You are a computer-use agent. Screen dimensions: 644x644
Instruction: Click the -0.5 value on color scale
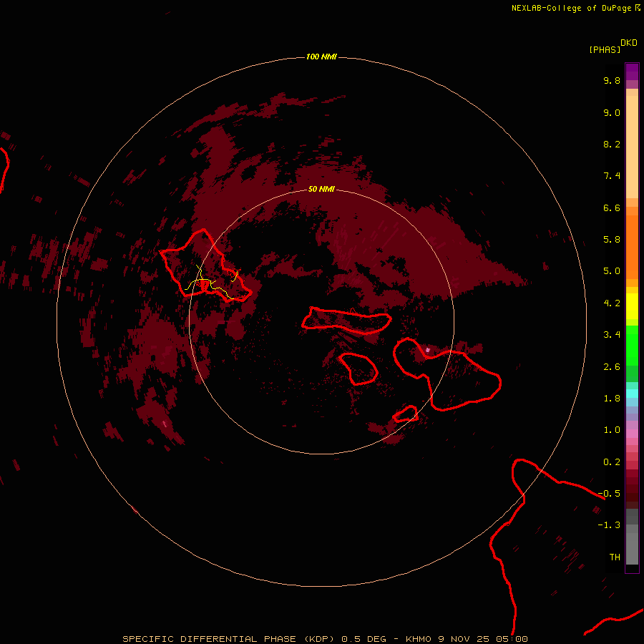pos(609,494)
